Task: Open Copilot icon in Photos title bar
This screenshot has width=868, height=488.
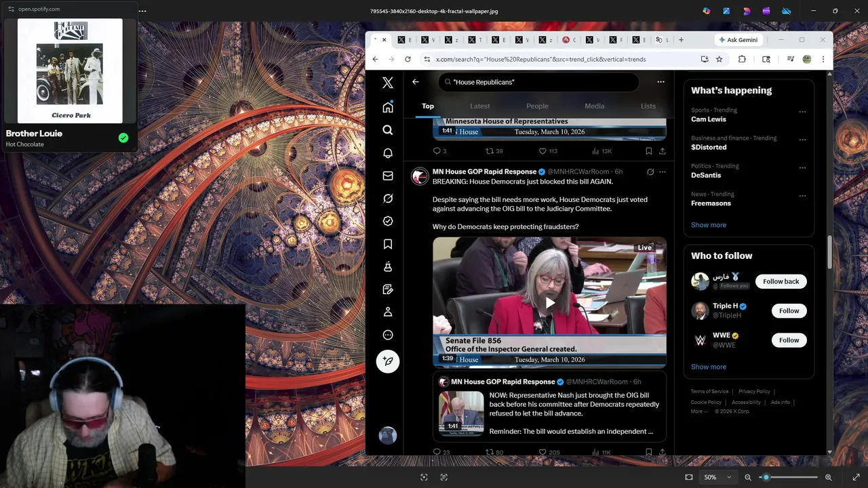Action: tap(707, 11)
